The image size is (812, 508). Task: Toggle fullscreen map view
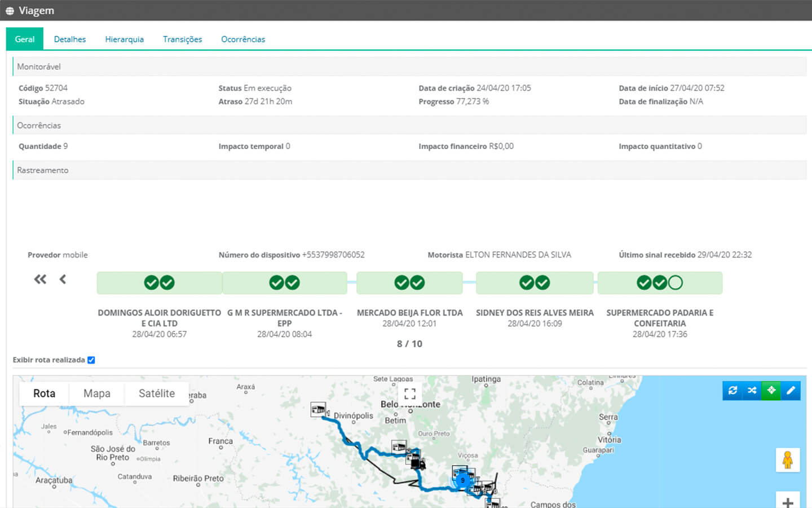(x=410, y=393)
